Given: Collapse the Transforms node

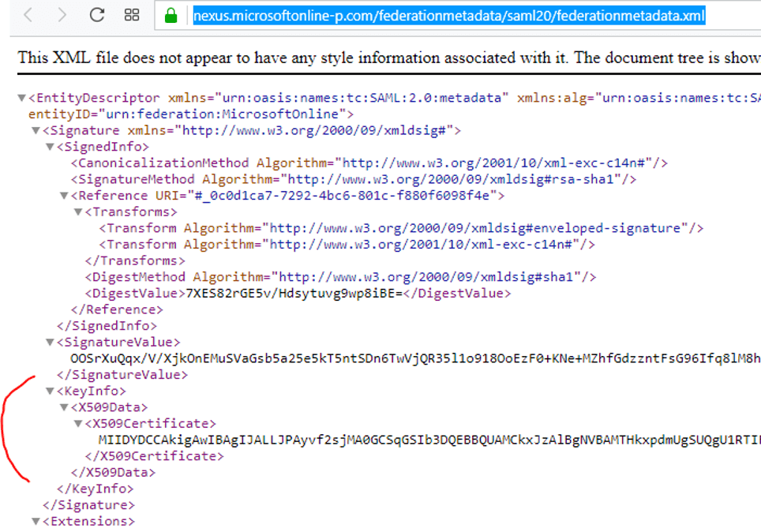Looking at the screenshot, I should (x=78, y=212).
